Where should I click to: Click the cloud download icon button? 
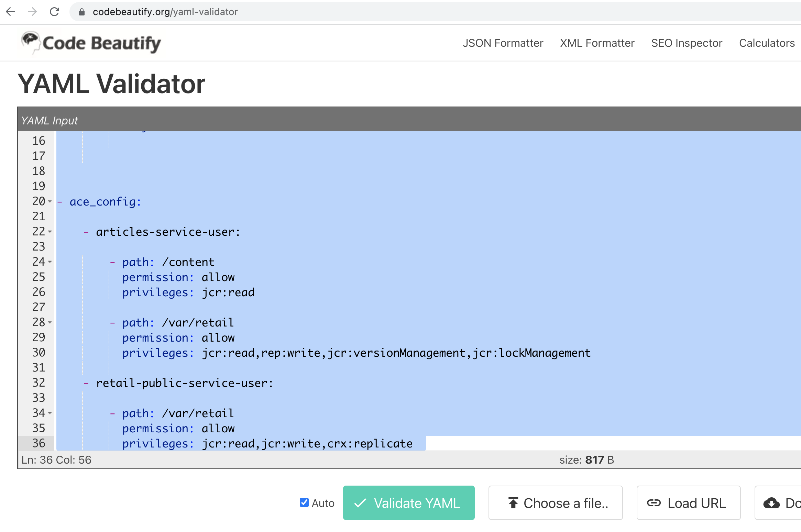tap(771, 503)
